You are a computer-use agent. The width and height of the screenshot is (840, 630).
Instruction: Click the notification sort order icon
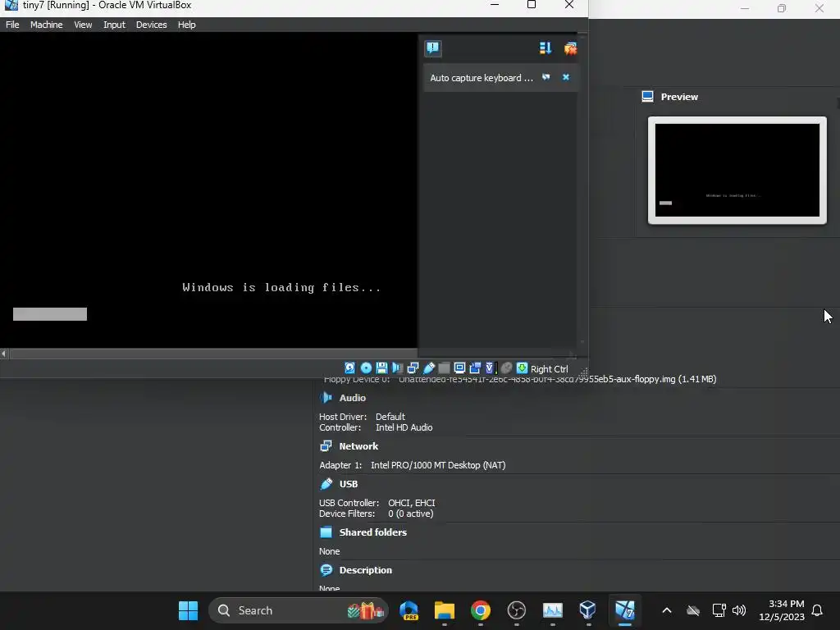[x=546, y=48]
